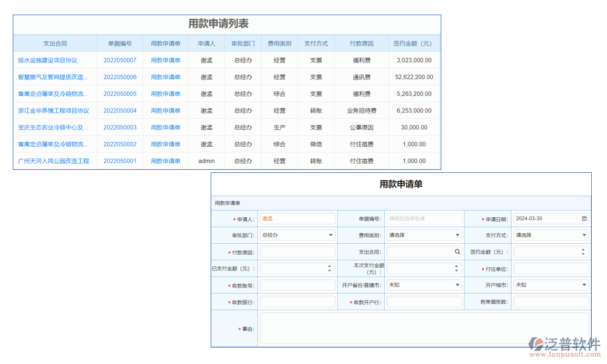Decrease 已支付金额 with the down stepper
Image resolution: width=607 pixels, height=364 pixels.
click(329, 272)
